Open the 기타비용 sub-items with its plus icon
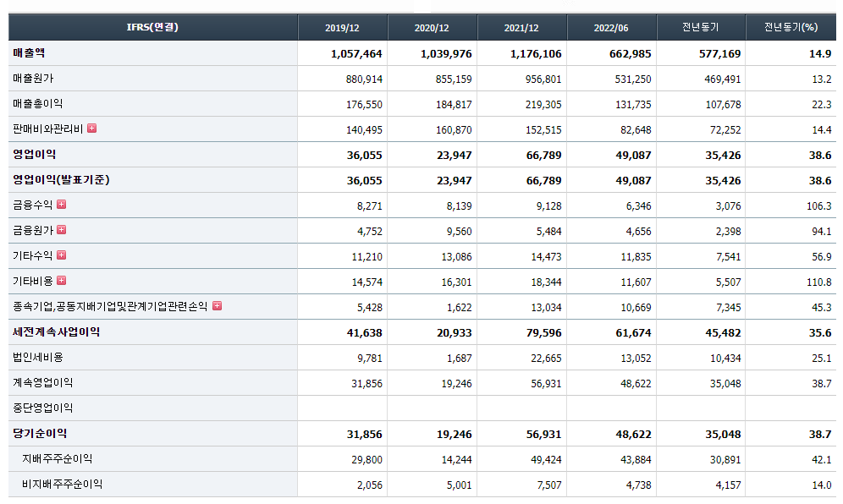The width and height of the screenshot is (843, 504). (x=61, y=281)
